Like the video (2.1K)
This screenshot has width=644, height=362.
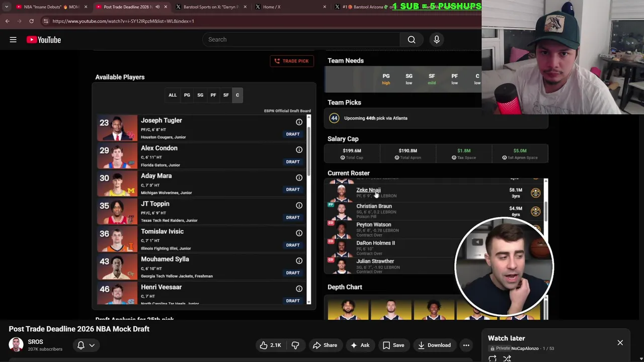click(x=270, y=345)
